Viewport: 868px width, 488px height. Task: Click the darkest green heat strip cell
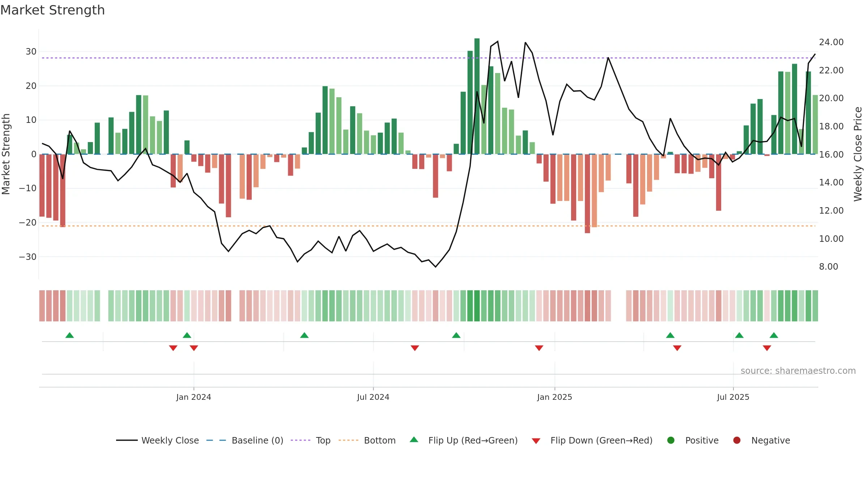pyautogui.click(x=477, y=306)
